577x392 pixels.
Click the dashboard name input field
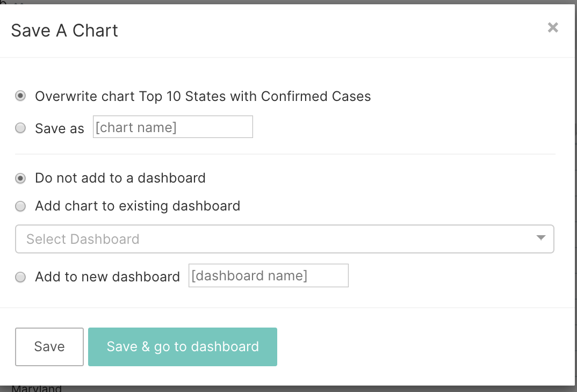[x=268, y=275]
